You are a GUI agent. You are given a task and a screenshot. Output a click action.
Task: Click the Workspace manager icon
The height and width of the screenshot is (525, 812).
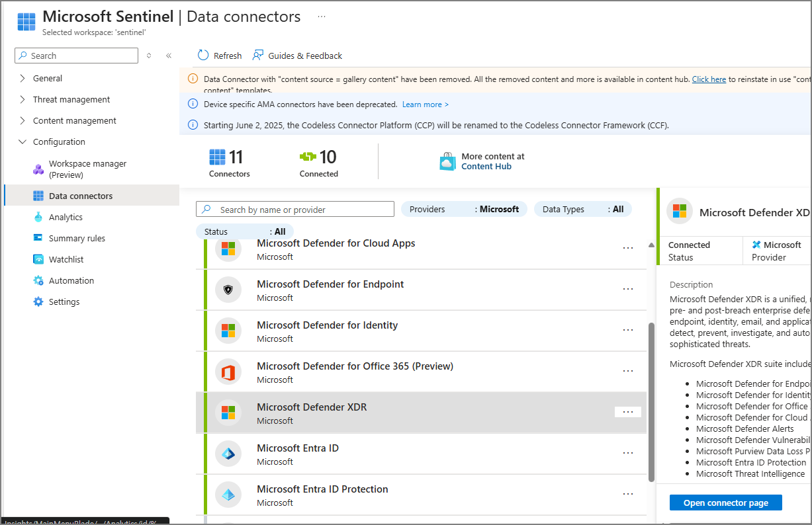[x=38, y=169]
